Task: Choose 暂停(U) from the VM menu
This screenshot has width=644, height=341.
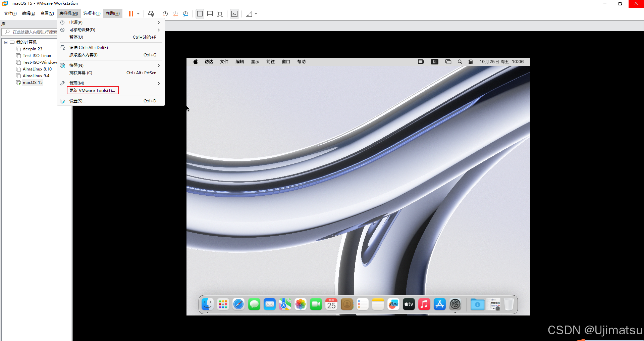Action: (111, 37)
